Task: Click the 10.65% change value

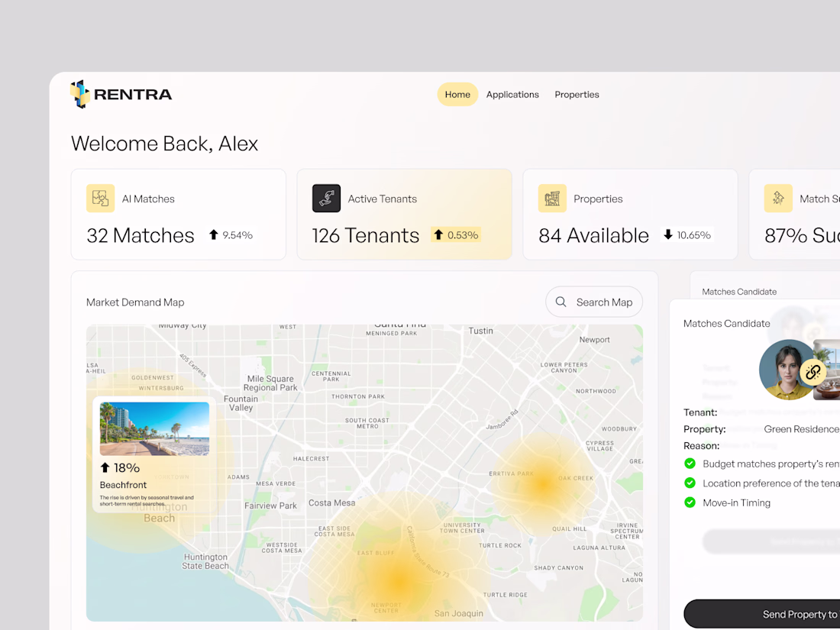Action: (x=693, y=234)
